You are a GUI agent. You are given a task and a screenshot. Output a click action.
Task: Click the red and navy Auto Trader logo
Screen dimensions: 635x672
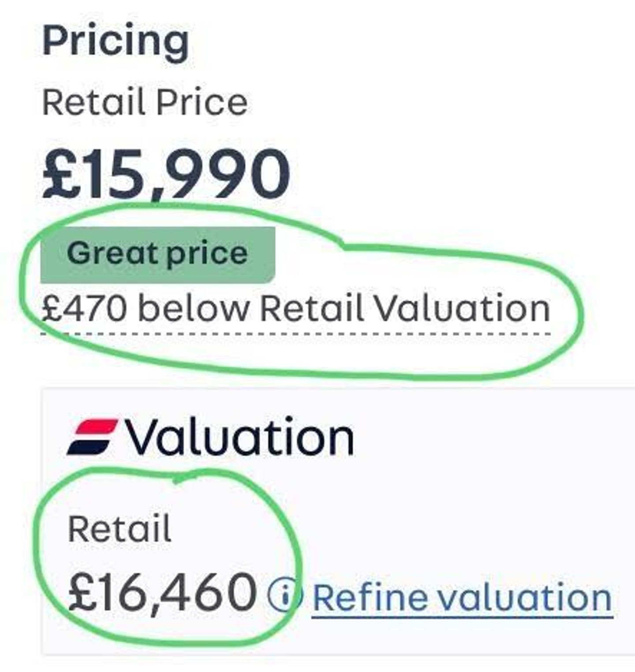(92, 437)
